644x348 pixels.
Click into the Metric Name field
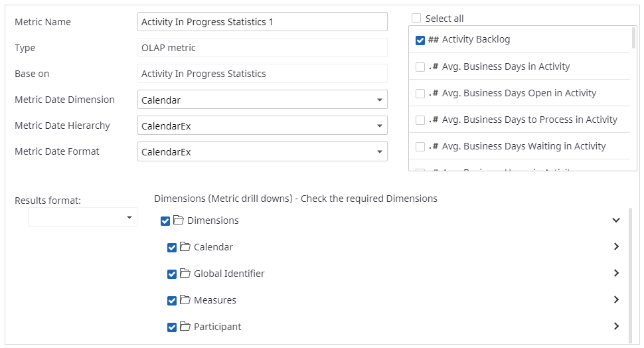(x=262, y=22)
